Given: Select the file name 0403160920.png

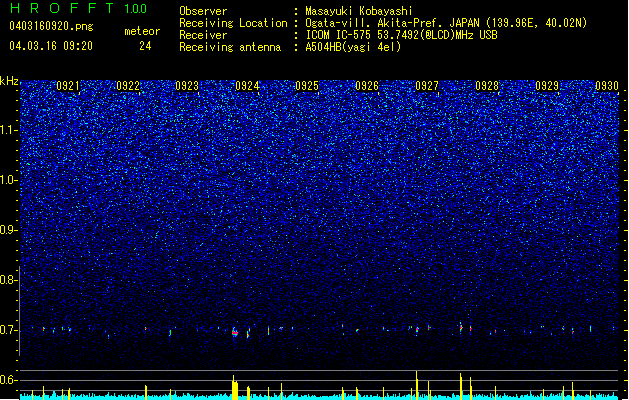Looking at the screenshot, I should tap(51, 26).
